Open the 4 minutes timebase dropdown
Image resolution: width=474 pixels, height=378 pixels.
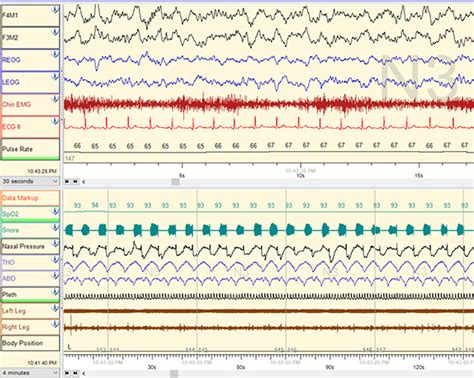[x=30, y=373]
